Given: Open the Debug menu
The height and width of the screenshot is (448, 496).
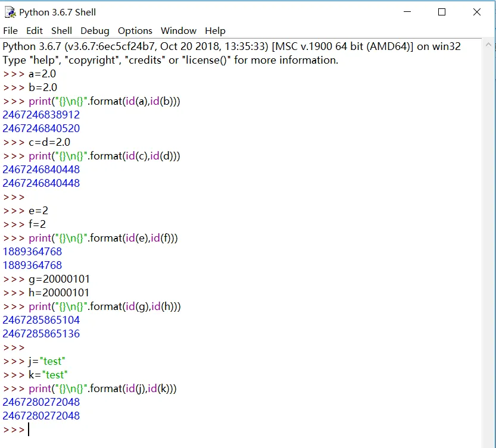Looking at the screenshot, I should point(95,31).
